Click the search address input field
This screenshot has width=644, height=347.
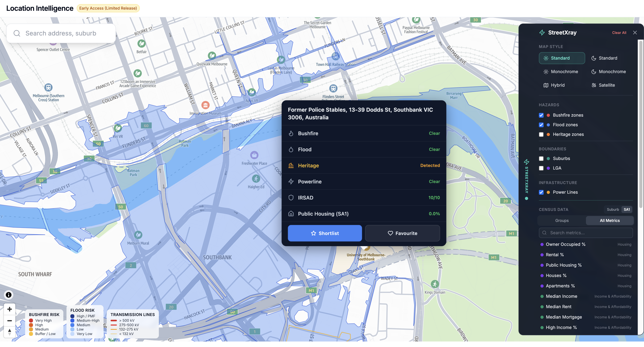pos(61,33)
